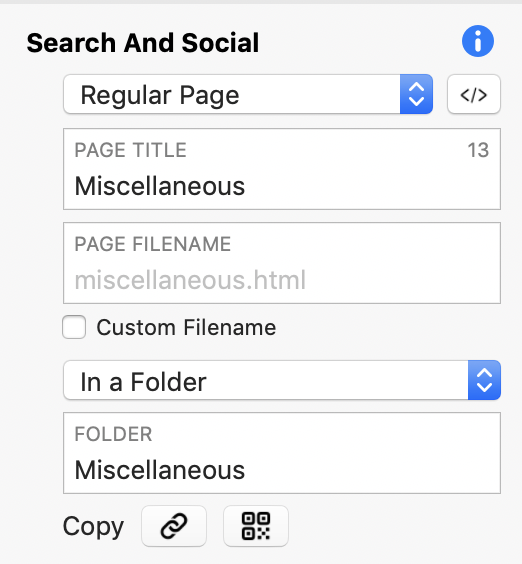Open the page code editor button
The height and width of the screenshot is (564, 522).
click(474, 94)
